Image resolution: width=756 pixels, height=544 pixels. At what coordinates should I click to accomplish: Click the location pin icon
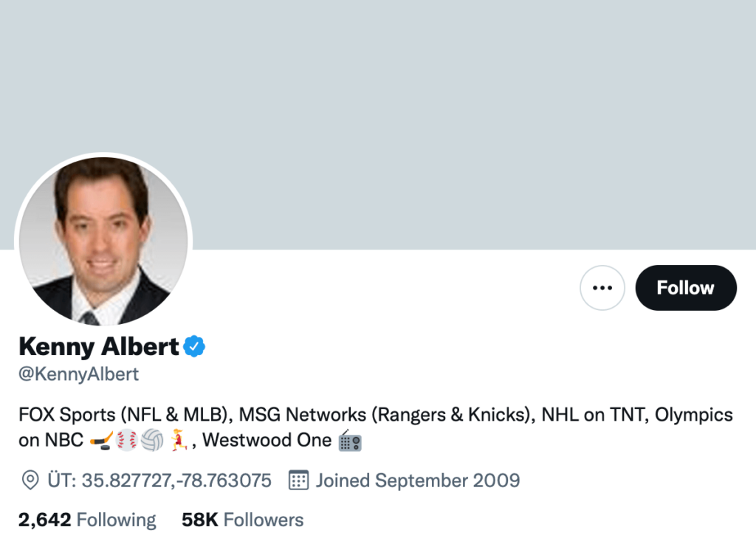[30, 481]
